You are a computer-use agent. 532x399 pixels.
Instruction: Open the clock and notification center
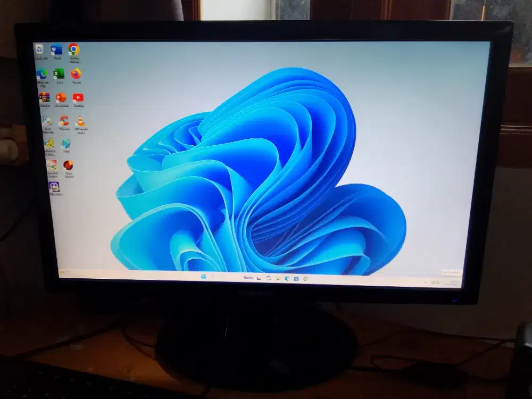452,279
